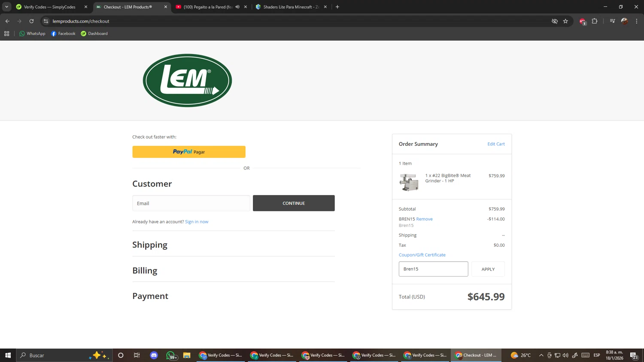This screenshot has height=362, width=644.
Task: Open the Windows Start menu
Action: (x=8, y=355)
